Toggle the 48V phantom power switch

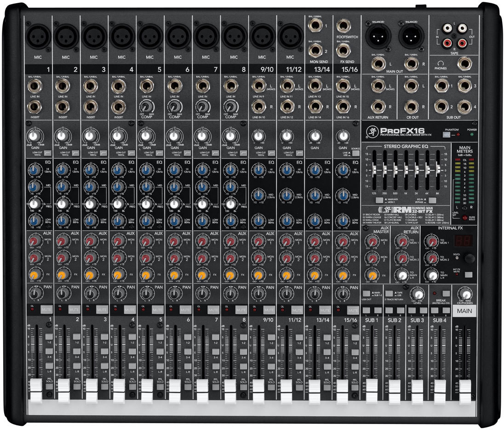pyautogui.click(x=446, y=135)
